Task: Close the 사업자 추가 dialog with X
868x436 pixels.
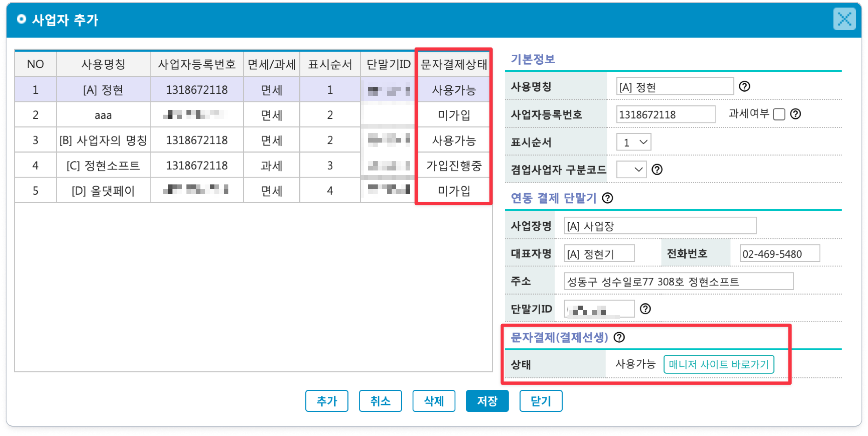Action: [844, 19]
